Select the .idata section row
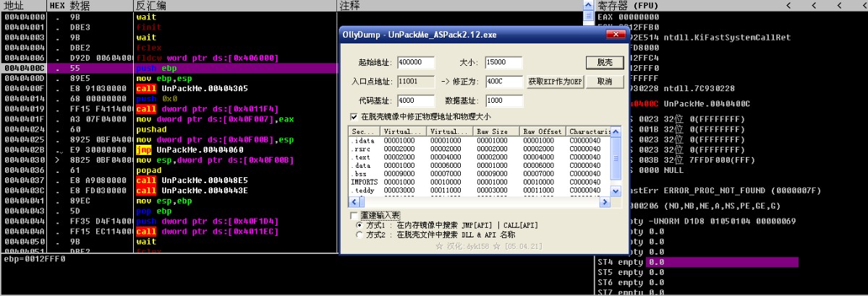Viewport: 868px width, 296px height. pyautogui.click(x=480, y=140)
